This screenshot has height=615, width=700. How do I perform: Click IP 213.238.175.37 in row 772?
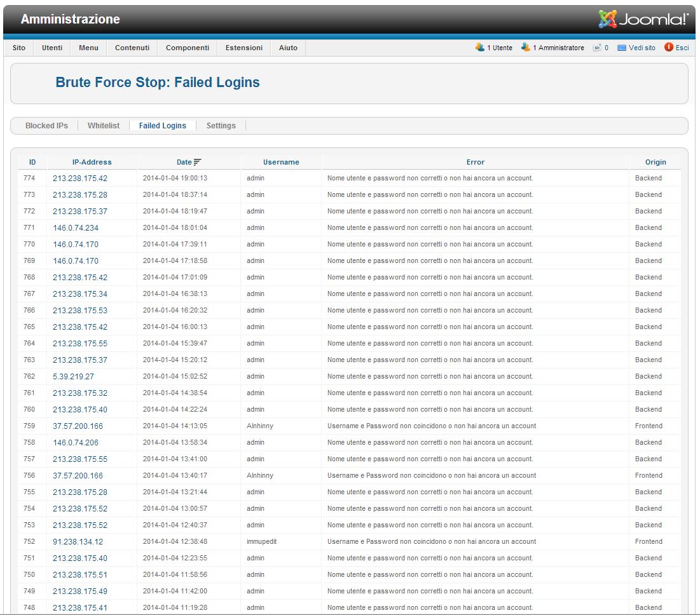pos(80,212)
